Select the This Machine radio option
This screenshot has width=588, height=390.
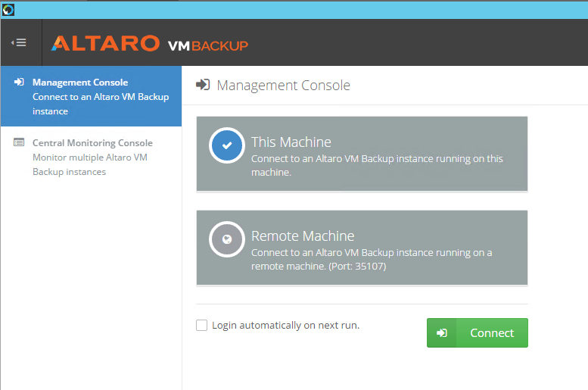pyautogui.click(x=227, y=145)
